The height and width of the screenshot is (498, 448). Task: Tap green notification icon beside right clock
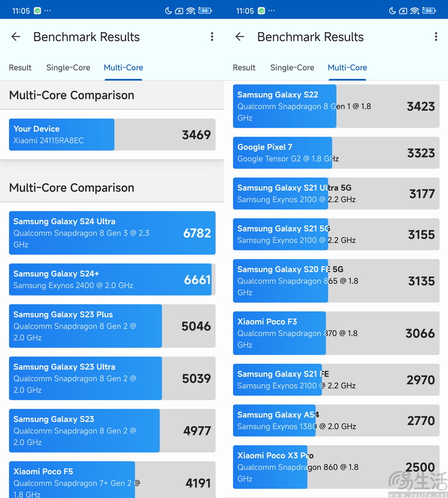pos(262,11)
